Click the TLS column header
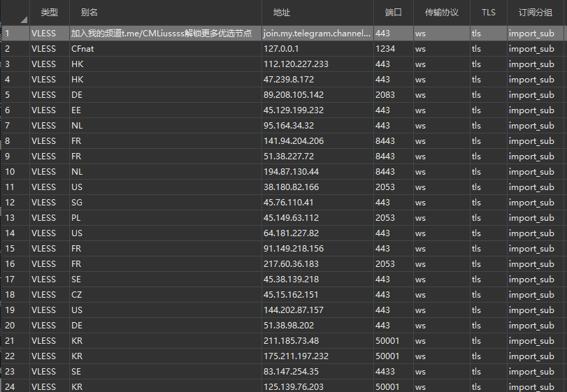 tap(488, 13)
